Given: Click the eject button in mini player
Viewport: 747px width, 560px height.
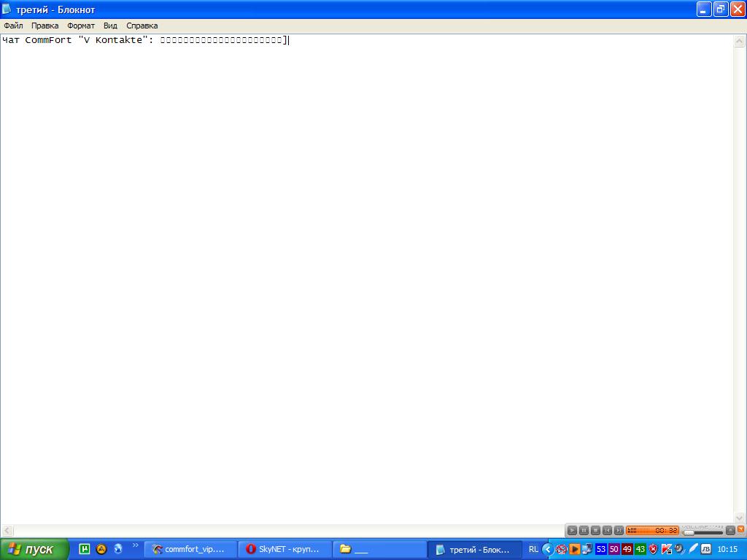Looking at the screenshot, I should click(730, 531).
